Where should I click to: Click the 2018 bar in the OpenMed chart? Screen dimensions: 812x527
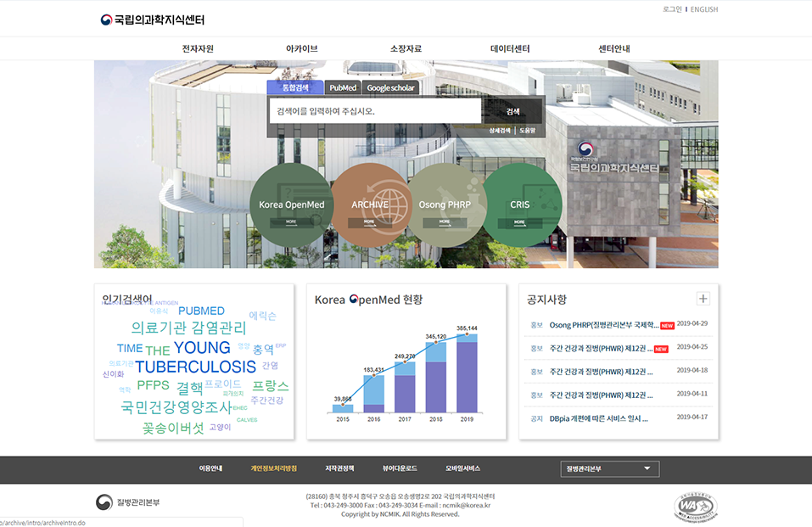pos(436,378)
